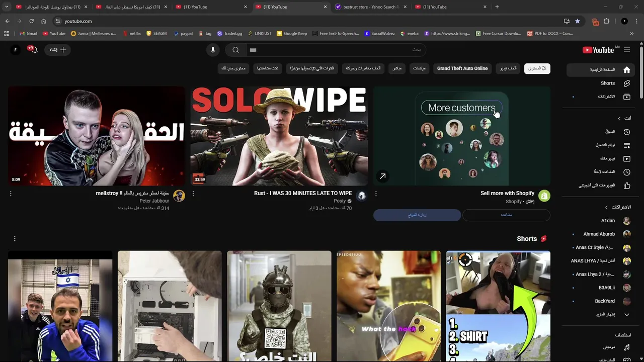Open the notifications bell

(x=34, y=50)
